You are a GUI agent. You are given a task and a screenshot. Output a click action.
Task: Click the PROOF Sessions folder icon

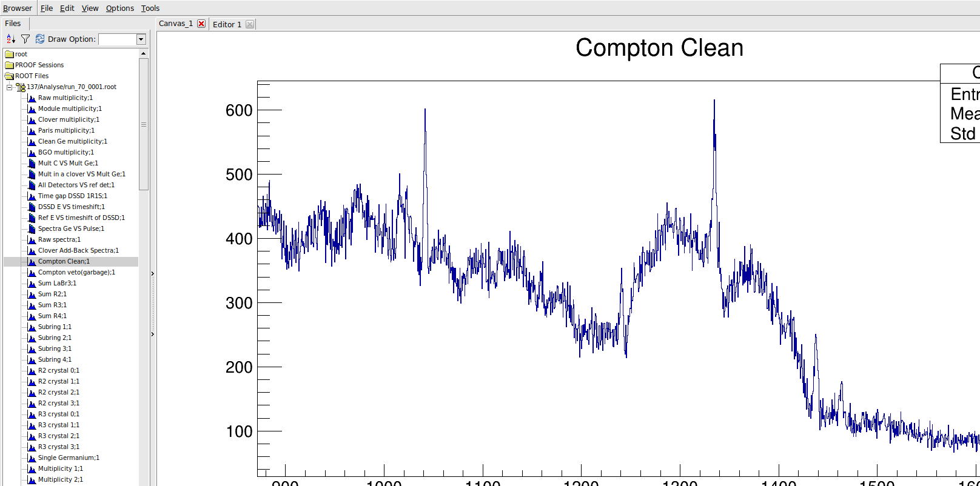[9, 65]
